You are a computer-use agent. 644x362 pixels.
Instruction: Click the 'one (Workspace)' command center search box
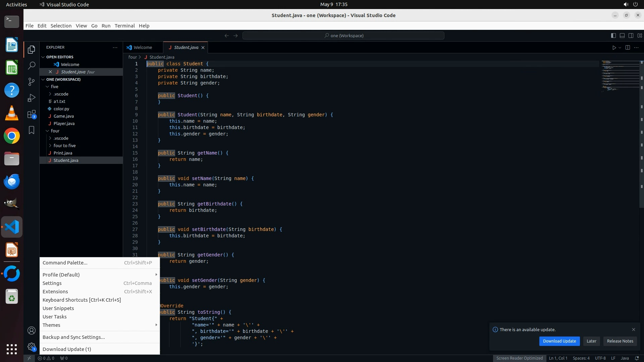pyautogui.click(x=343, y=36)
